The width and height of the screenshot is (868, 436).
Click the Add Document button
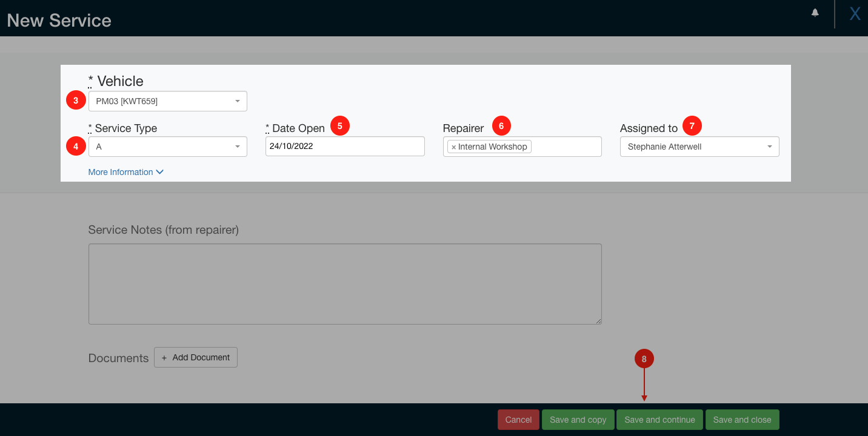[x=196, y=357]
